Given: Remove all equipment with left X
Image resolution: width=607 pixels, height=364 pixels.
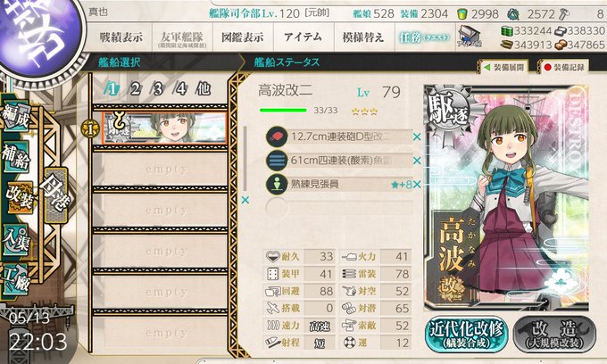Looking at the screenshot, I should 245,200.
